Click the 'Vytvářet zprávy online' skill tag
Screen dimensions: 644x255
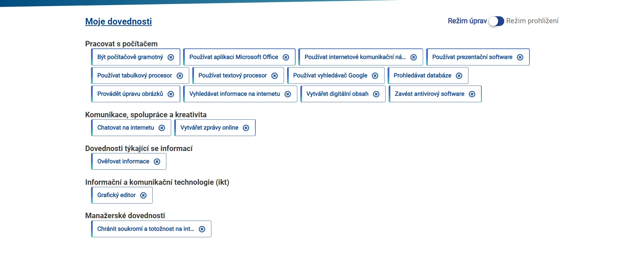pos(209,127)
